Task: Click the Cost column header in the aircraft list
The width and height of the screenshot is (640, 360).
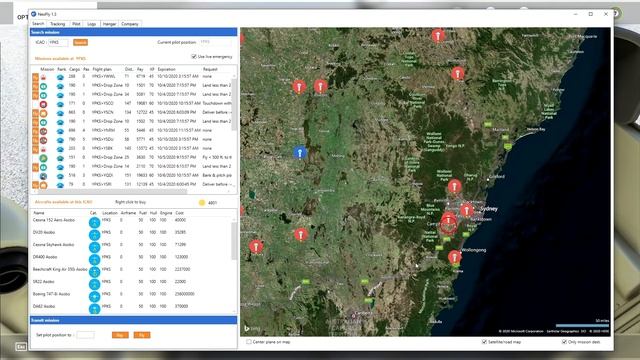Action: click(x=180, y=213)
